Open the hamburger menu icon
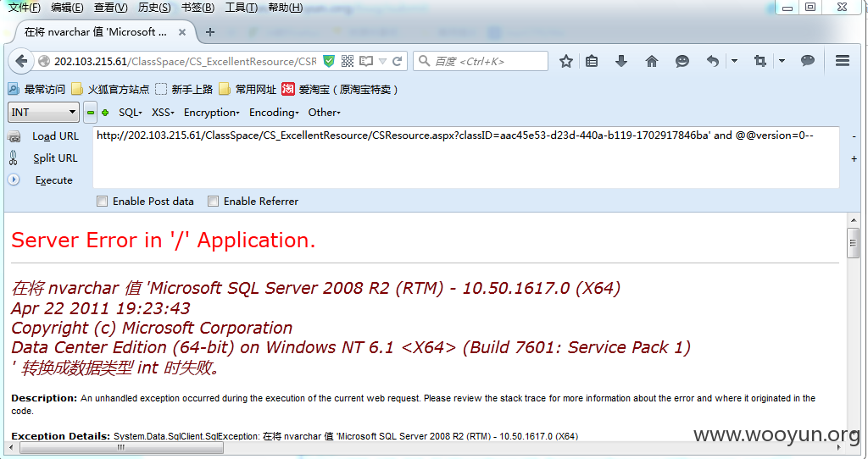The width and height of the screenshot is (868, 459). (x=843, y=61)
